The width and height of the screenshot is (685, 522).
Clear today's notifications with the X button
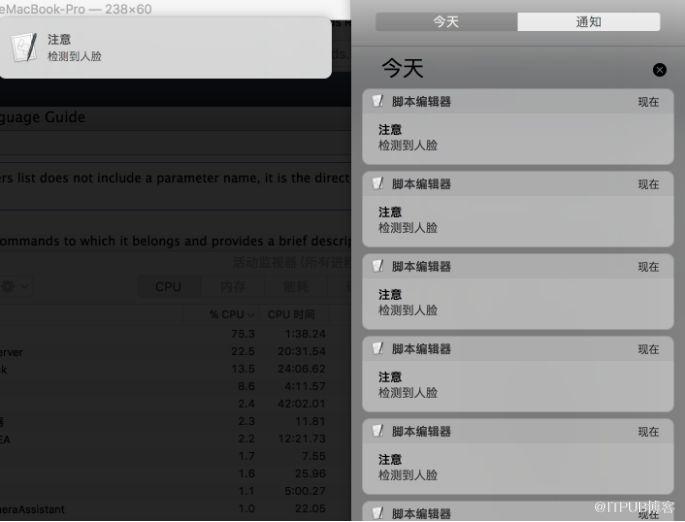click(659, 70)
